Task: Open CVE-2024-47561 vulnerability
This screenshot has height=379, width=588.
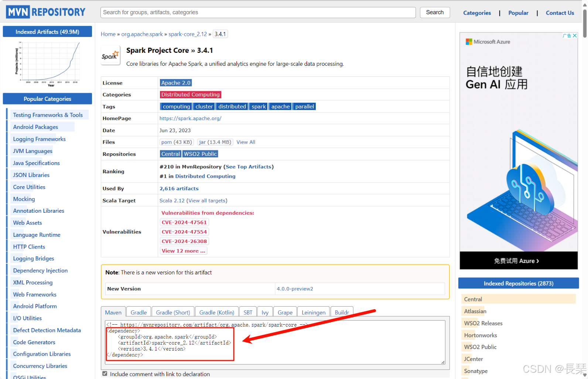Action: [x=184, y=222]
